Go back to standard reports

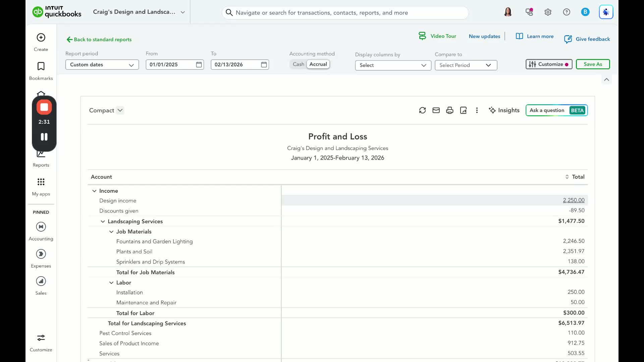(x=99, y=40)
